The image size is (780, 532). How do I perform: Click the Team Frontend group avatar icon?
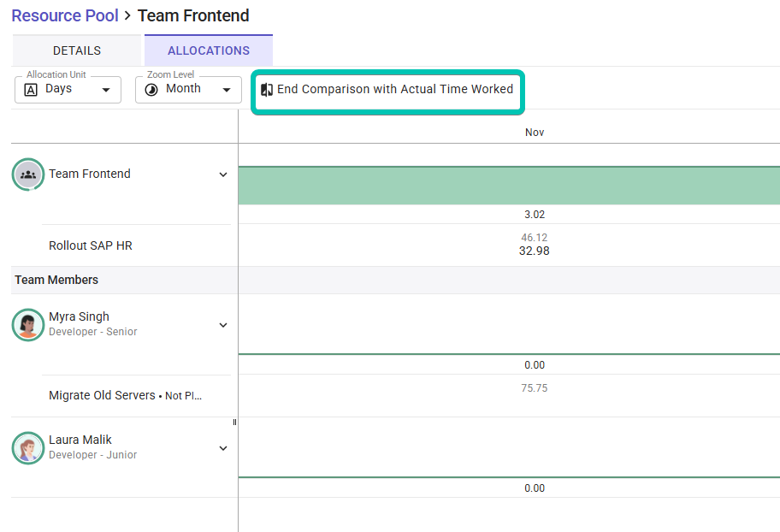(28, 174)
